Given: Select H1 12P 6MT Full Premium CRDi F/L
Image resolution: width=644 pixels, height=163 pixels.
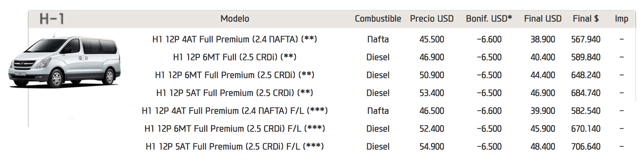Looking at the screenshot, I should click(235, 129).
